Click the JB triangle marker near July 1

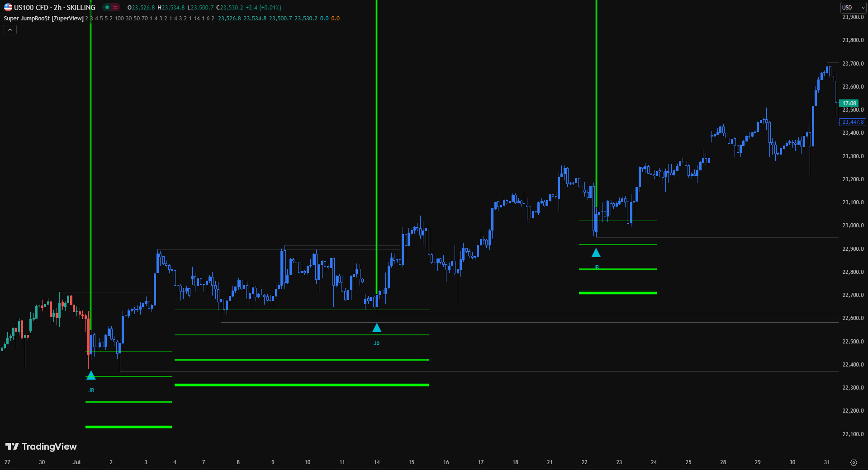click(91, 375)
